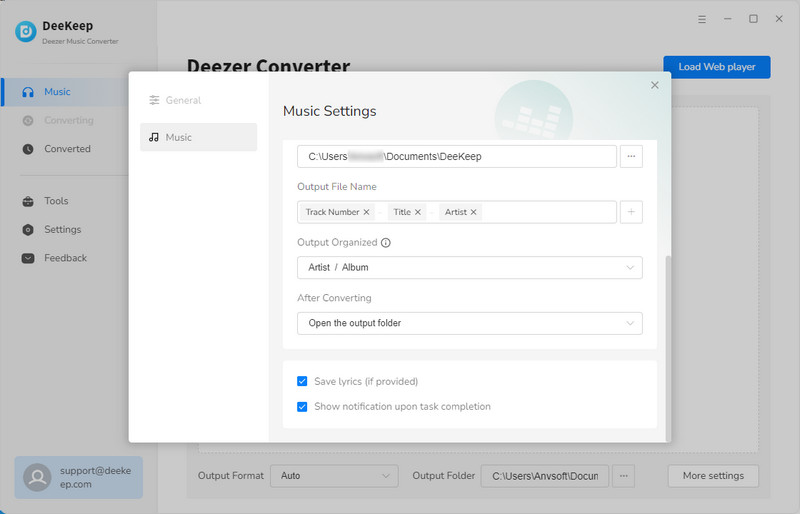Screen dimensions: 800x514
Task: Click the Music Settings heading
Action: [330, 111]
